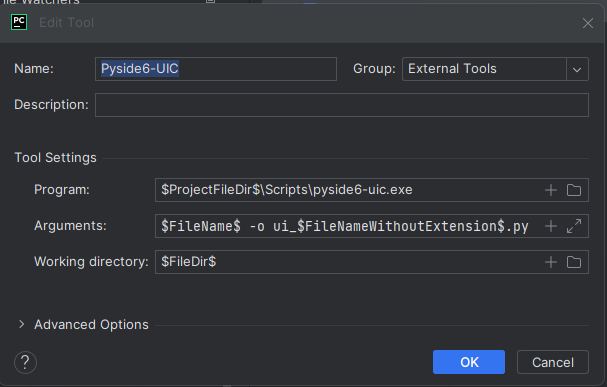The width and height of the screenshot is (607, 387).
Task: Insert macro into Working directory via plus icon
Action: tap(550, 262)
